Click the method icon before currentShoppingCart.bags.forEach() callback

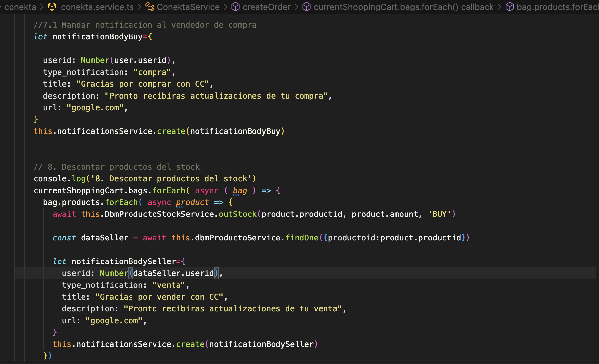(306, 7)
